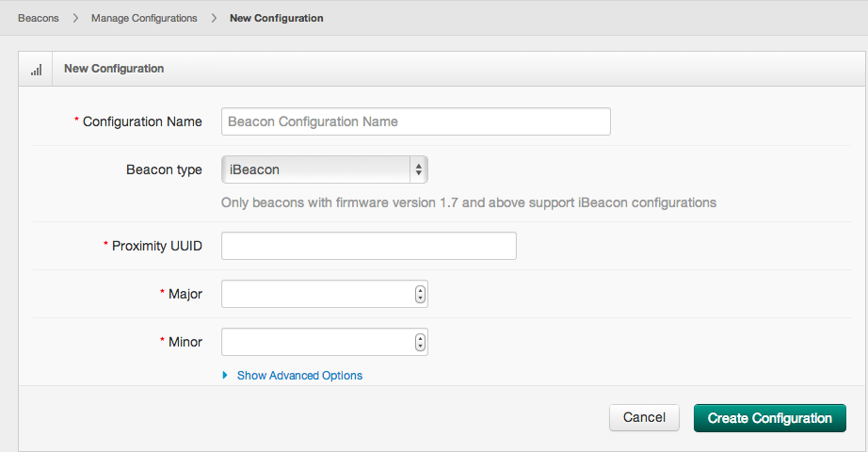Screen dimensions: 868x452
Task: Select the New Configuration breadcrumb item
Action: pos(276,18)
